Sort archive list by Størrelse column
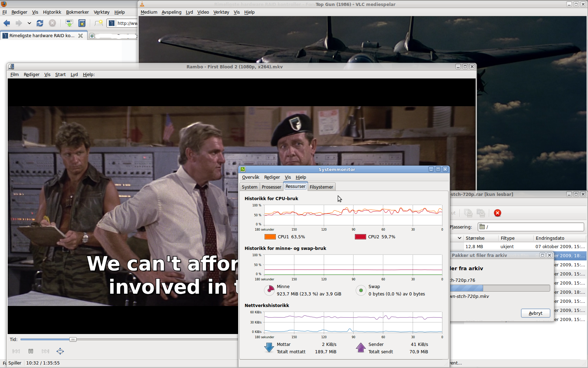588x368 pixels. pos(481,238)
